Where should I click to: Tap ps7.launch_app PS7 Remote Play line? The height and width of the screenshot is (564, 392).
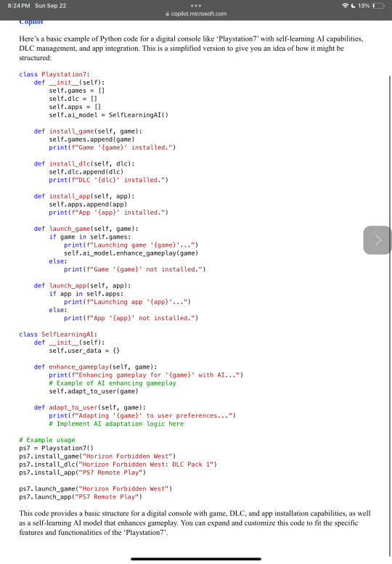tap(81, 497)
